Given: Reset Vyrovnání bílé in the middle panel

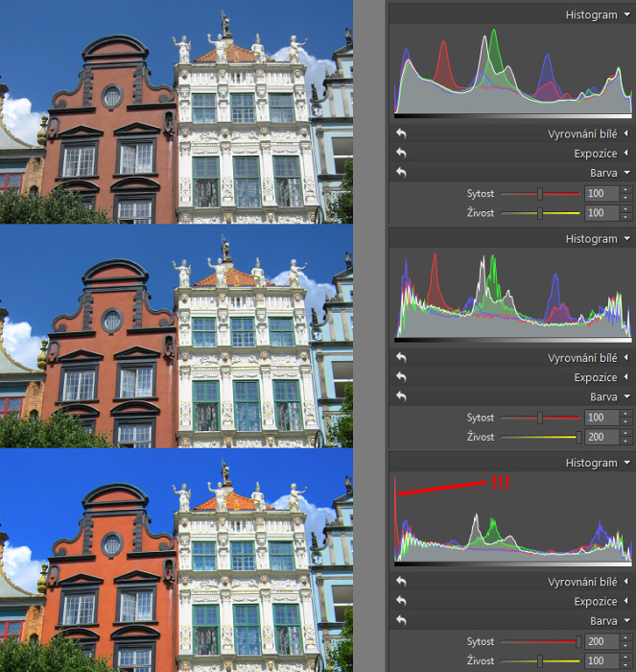Looking at the screenshot, I should click(x=401, y=358).
